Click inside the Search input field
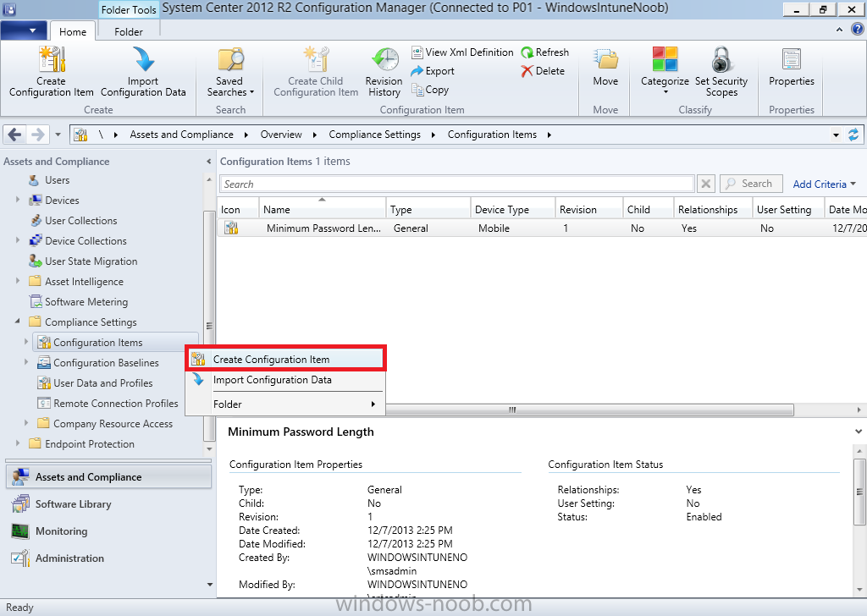This screenshot has width=867, height=616. pos(456,184)
